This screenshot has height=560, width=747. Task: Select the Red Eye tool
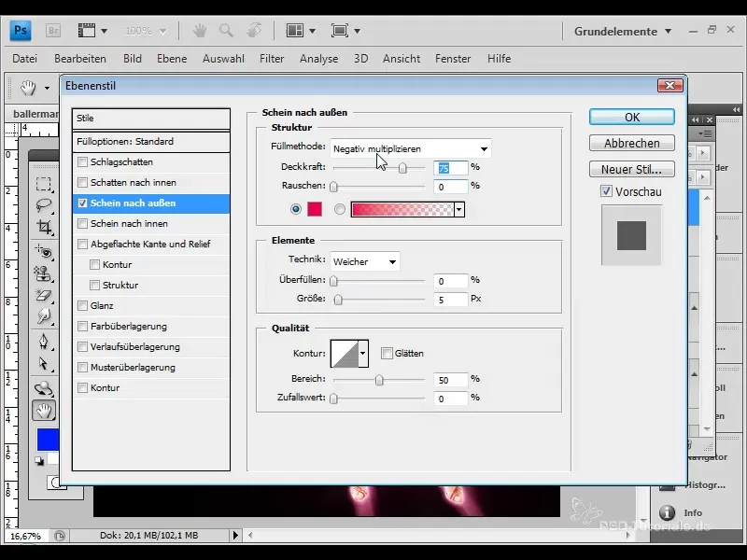(43, 250)
